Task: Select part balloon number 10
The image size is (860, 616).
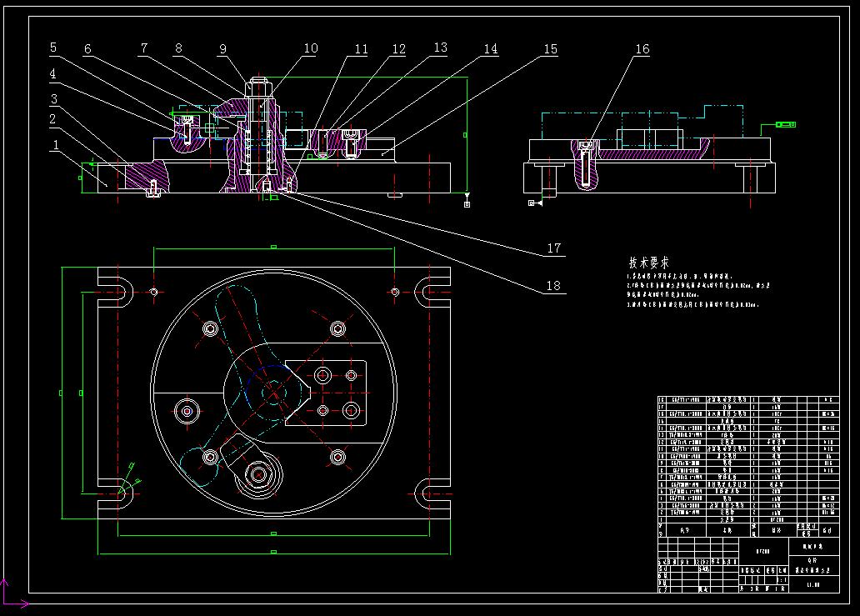Action: pos(311,48)
